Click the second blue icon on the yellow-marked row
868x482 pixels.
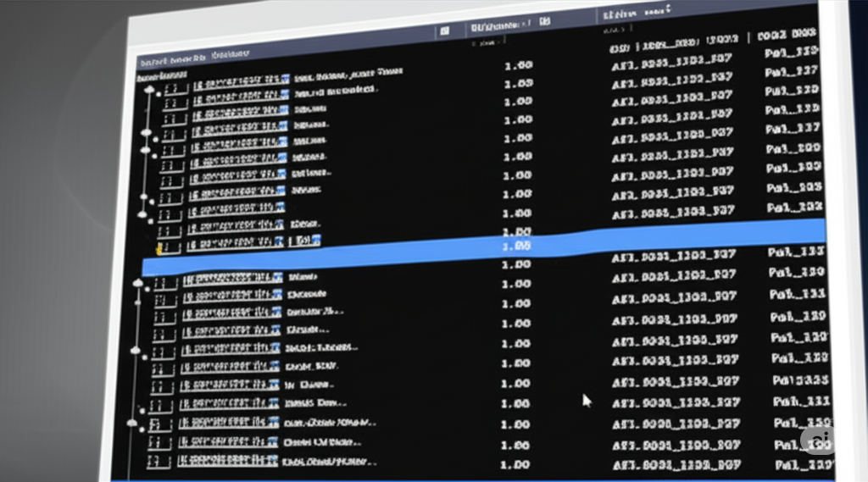[x=316, y=241]
